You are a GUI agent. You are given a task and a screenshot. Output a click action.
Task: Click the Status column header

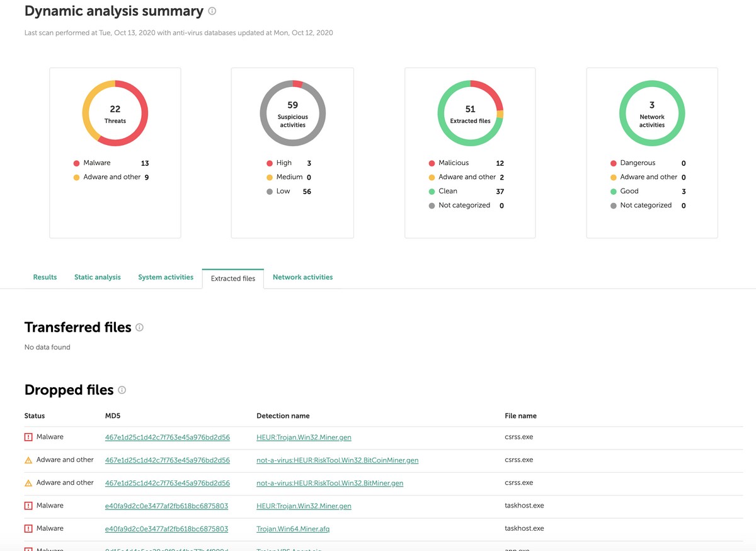(35, 416)
